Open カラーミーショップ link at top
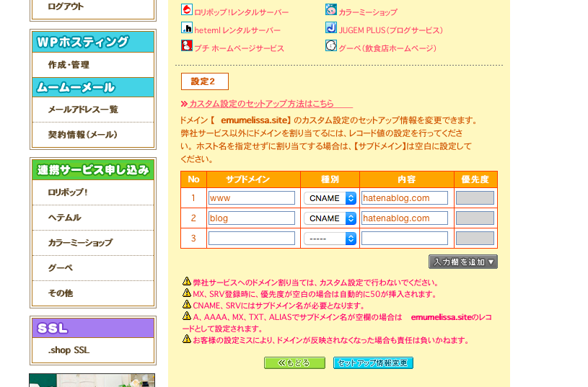 (368, 12)
